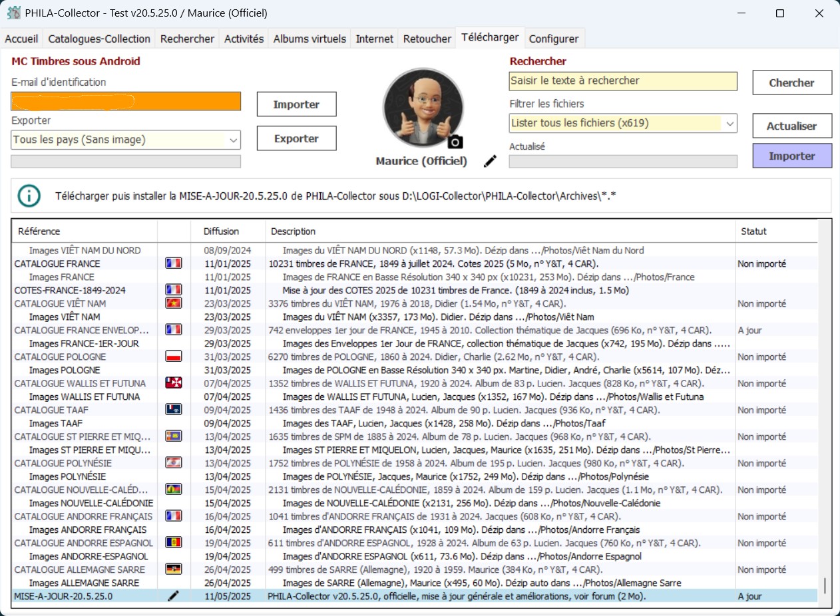The width and height of the screenshot is (840, 616).
Task: Click Importer button beside the e-mail field
Action: [297, 104]
